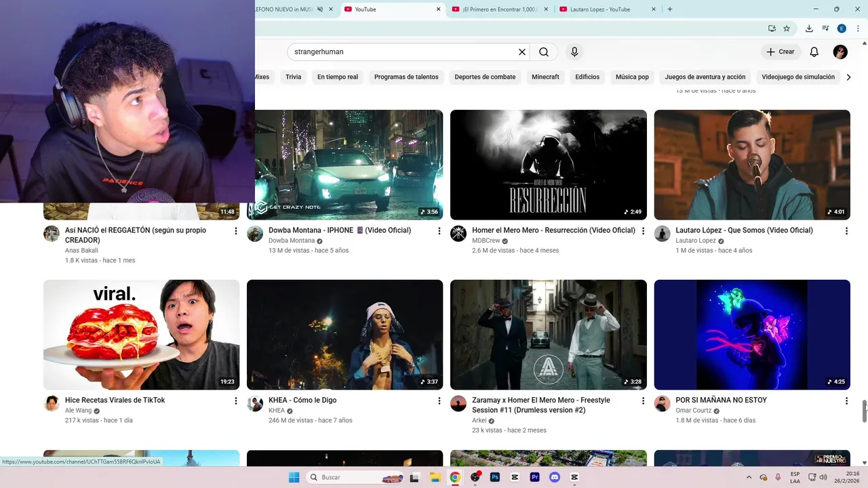Image resolution: width=868 pixels, height=488 pixels.
Task: Select the En tiempo real chip
Action: 338,77
